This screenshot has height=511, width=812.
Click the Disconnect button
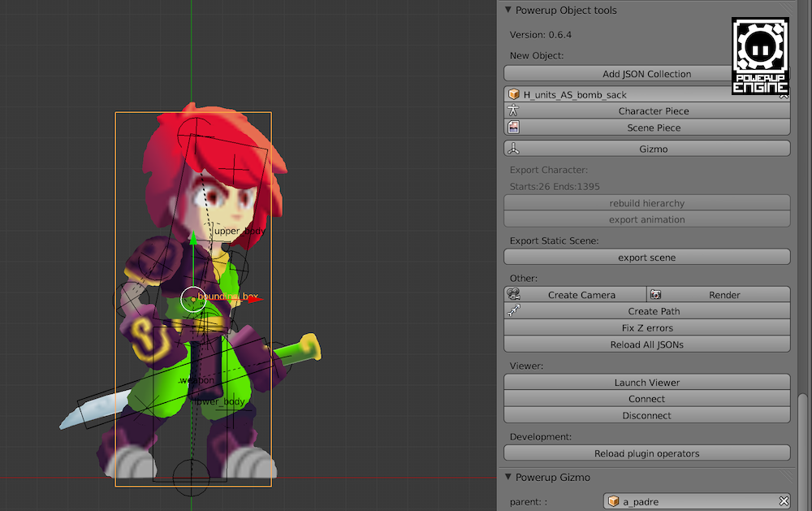(647, 415)
